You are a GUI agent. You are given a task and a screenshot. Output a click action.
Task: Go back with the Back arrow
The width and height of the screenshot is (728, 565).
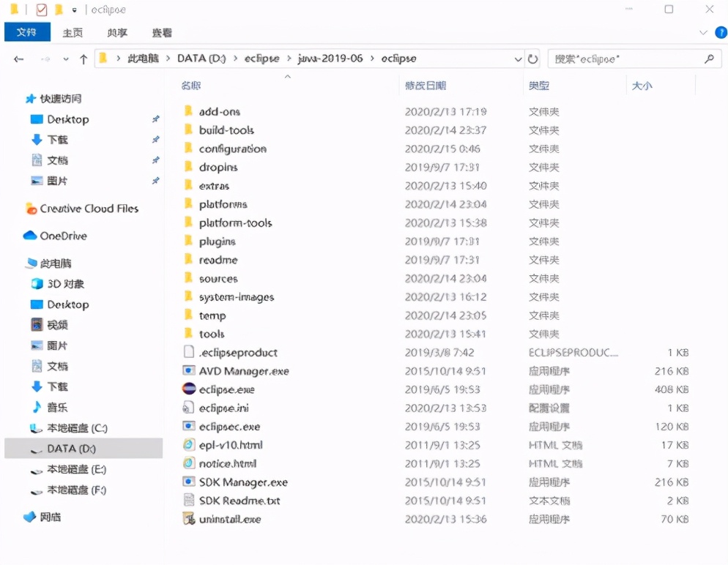[x=18, y=59]
